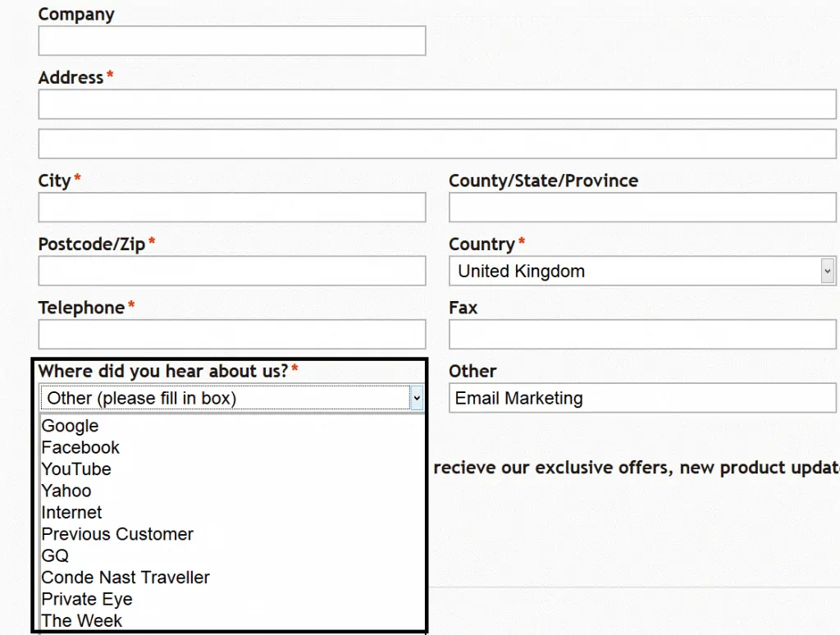Select Internet from the list
The width and height of the screenshot is (840, 635).
tap(71, 512)
